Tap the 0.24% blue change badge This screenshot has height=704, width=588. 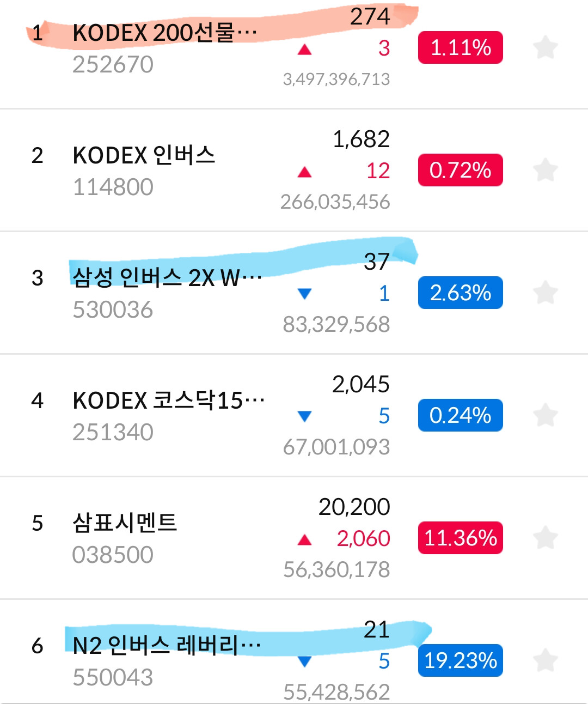460,415
